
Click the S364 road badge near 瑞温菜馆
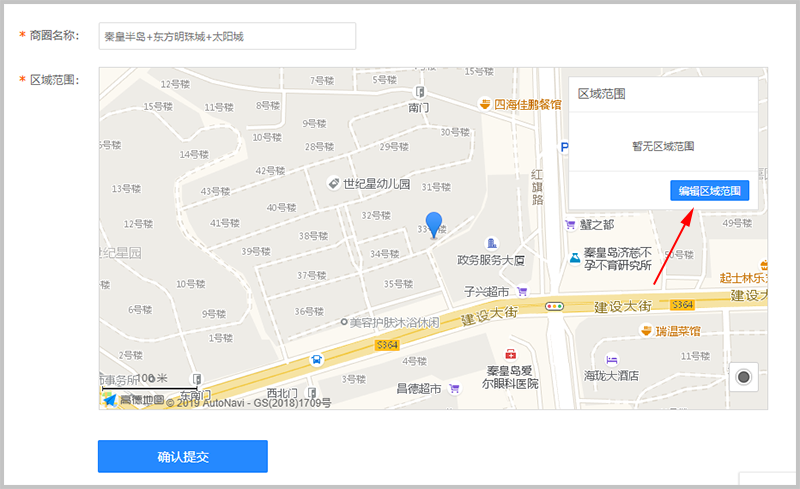coord(682,305)
